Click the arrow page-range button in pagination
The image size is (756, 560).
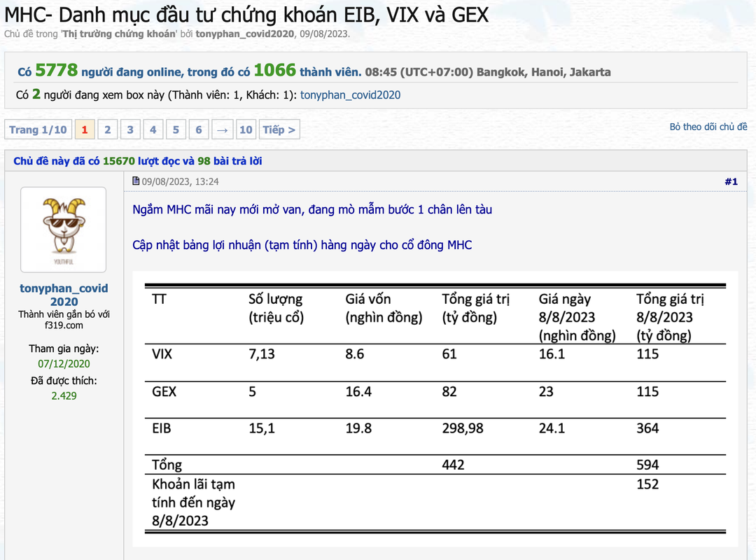[222, 129]
